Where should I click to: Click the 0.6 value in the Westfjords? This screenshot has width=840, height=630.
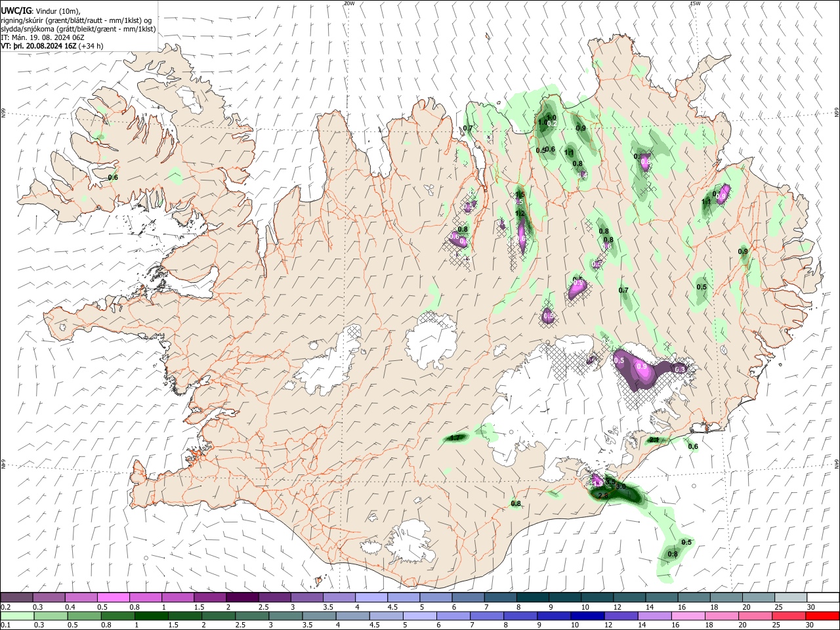pyautogui.click(x=113, y=177)
